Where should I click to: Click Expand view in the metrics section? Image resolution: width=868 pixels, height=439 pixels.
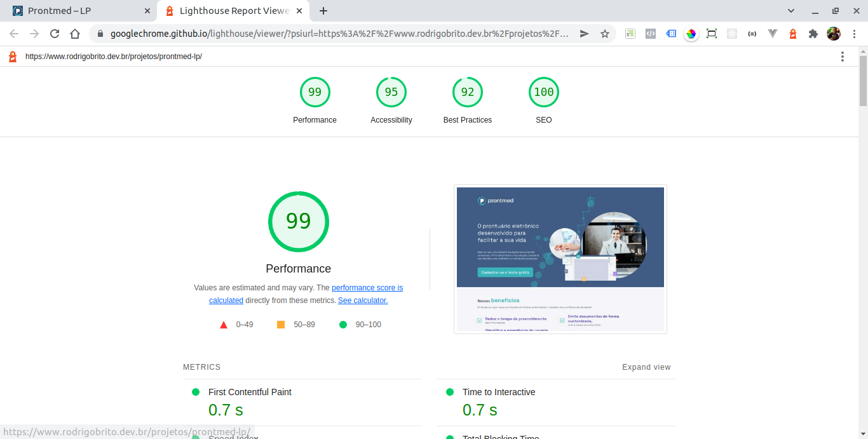[x=646, y=367]
